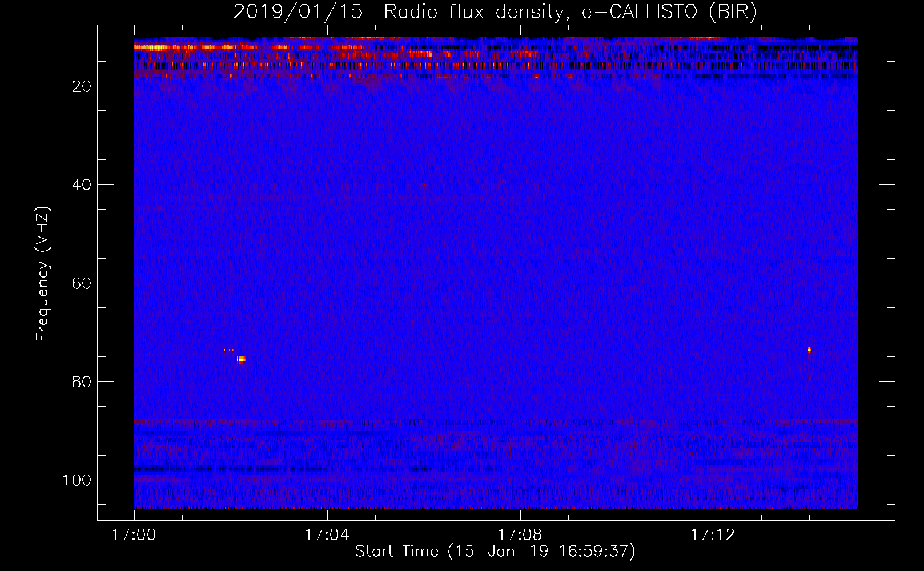924x571 pixels.
Task: Select the "40" frequency tick label
Action: (x=82, y=185)
